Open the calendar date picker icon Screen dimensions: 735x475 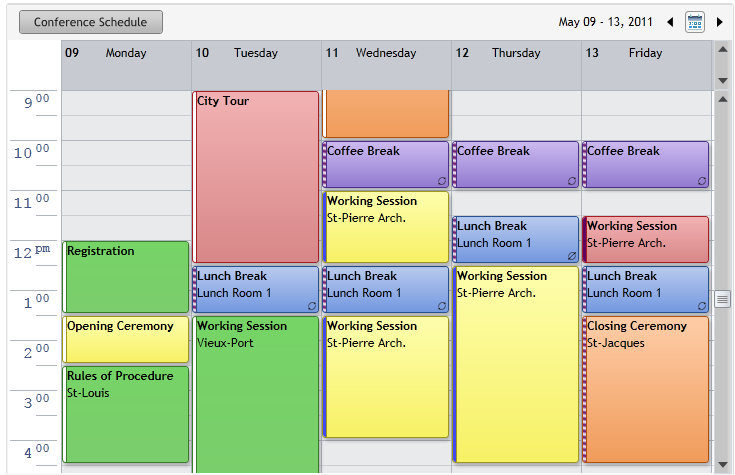click(x=695, y=22)
